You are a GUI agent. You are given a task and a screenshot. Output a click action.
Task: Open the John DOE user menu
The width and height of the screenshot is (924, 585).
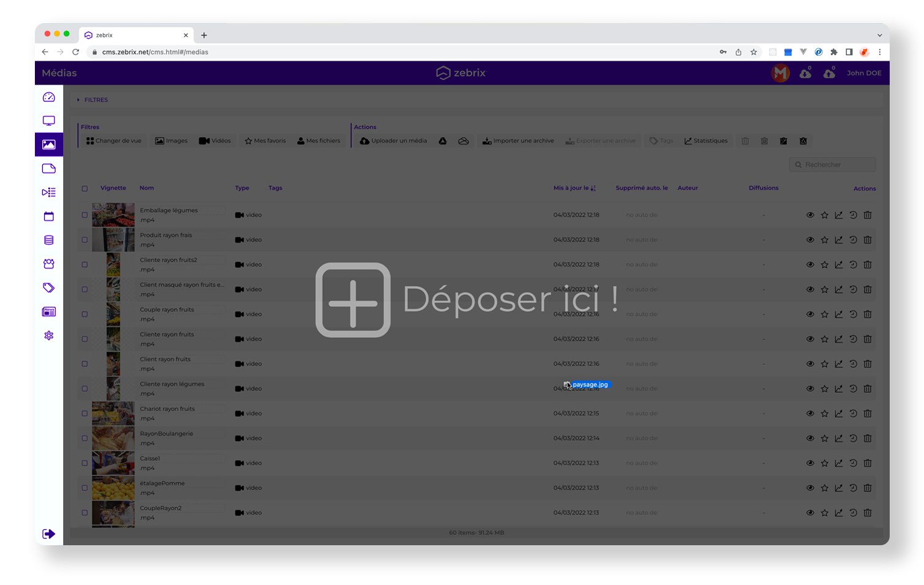pyautogui.click(x=863, y=73)
